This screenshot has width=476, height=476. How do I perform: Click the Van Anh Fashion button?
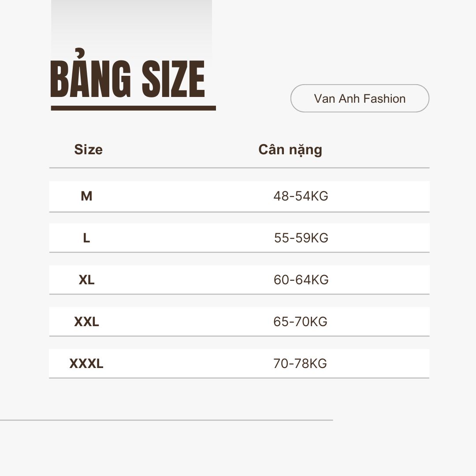pyautogui.click(x=360, y=98)
